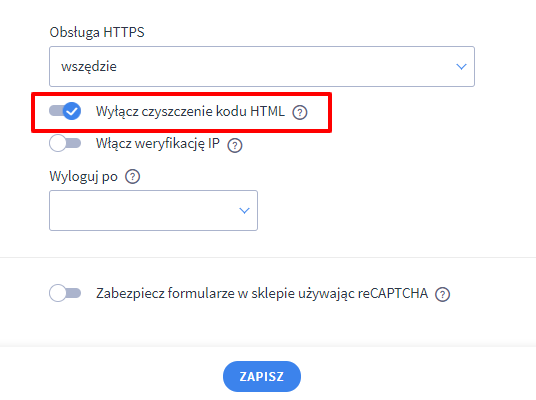Open the help icon beside Wyłącz czyszczenie kodu HTML
This screenshot has height=400, width=536.
click(x=300, y=112)
